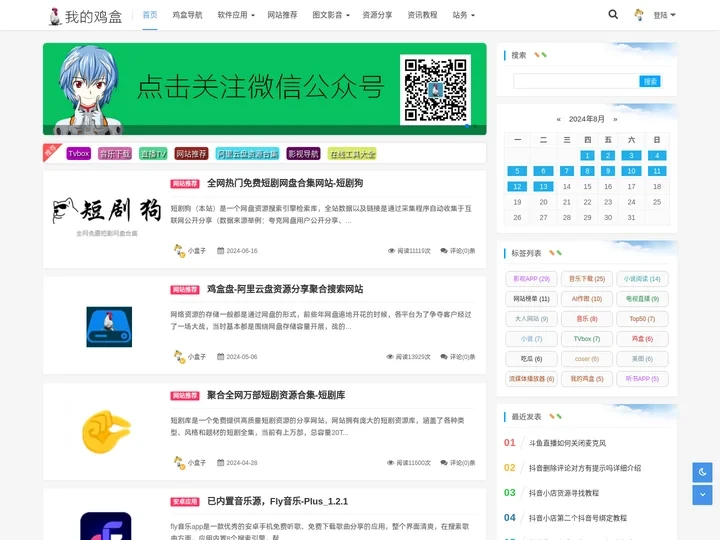
Task: Click the AI作图 (10) tag
Action: 587,299
